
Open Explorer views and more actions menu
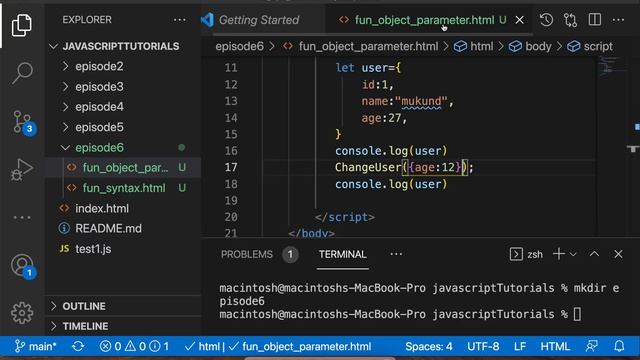click(180, 20)
